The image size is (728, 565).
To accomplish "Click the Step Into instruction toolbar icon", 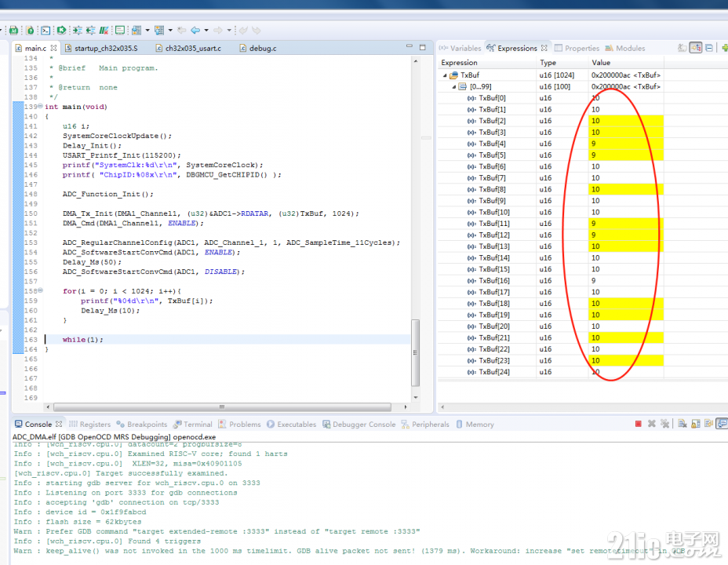I will point(77,30).
